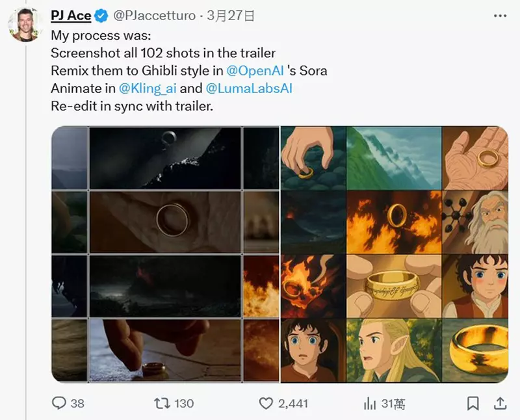The width and height of the screenshot is (520, 420).
Task: Open the right Ghibli-style image
Action: tap(395, 254)
